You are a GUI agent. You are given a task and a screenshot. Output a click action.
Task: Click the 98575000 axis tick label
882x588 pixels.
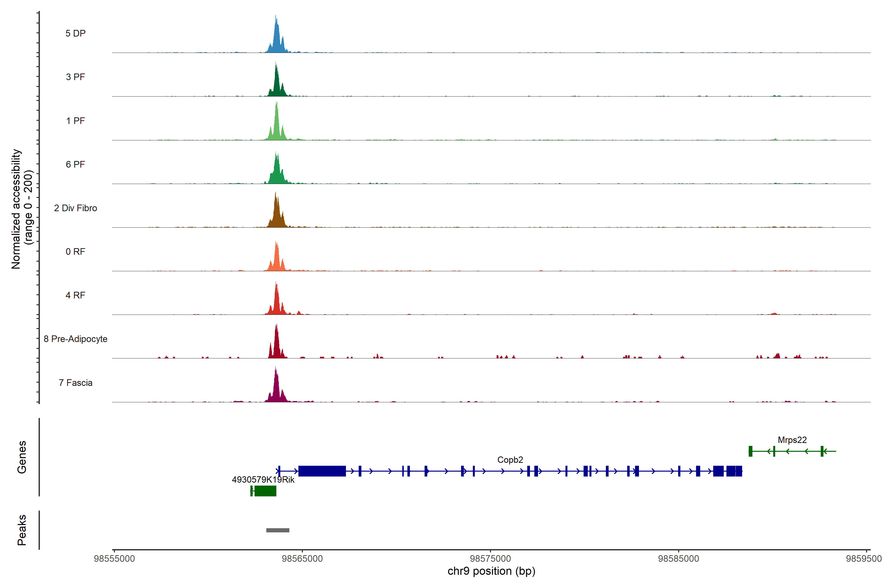tap(490, 559)
